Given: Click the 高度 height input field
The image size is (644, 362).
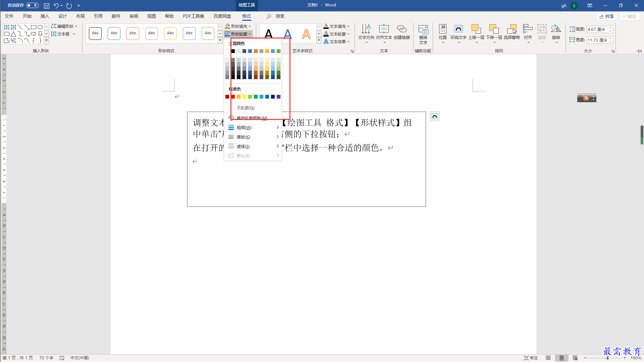Looking at the screenshot, I should pyautogui.click(x=597, y=29).
